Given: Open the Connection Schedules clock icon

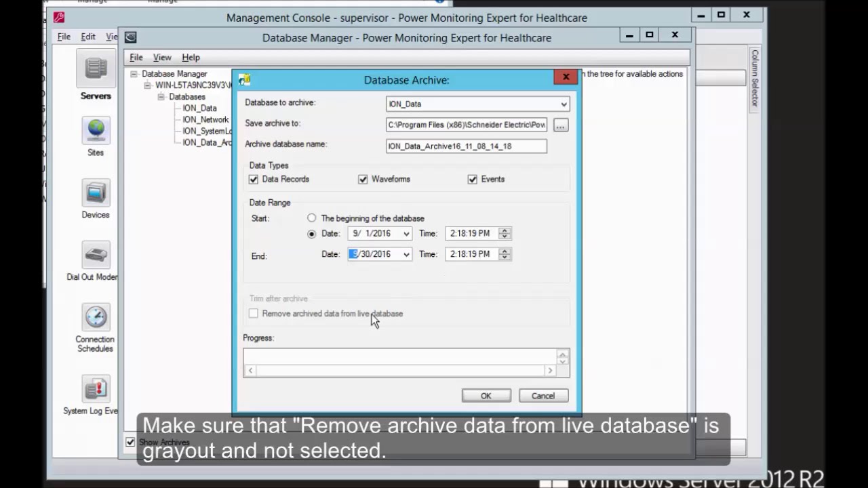Looking at the screenshot, I should coord(96,317).
